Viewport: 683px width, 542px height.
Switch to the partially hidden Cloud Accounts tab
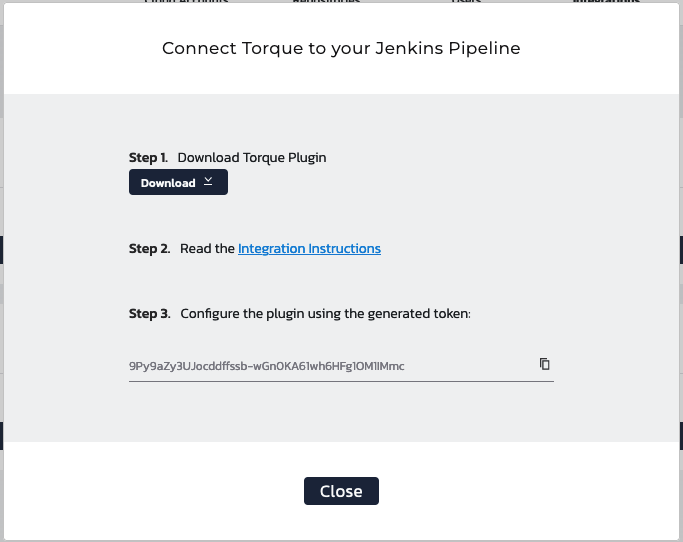(x=186, y=1)
